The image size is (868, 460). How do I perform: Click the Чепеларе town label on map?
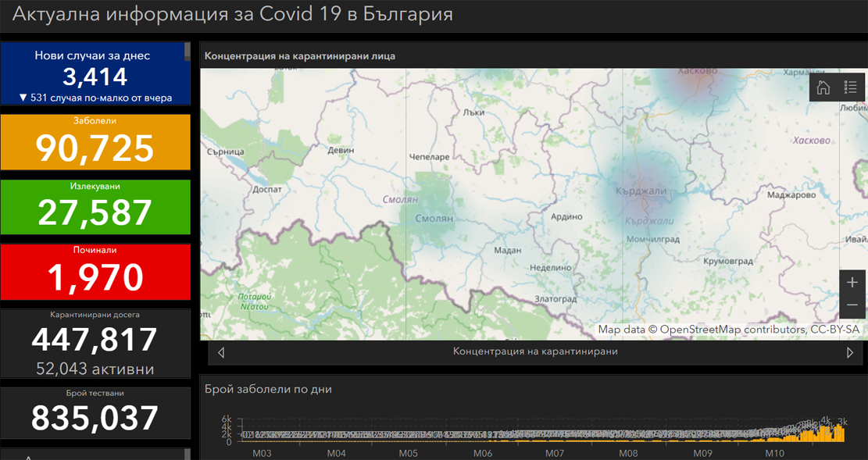tap(429, 157)
